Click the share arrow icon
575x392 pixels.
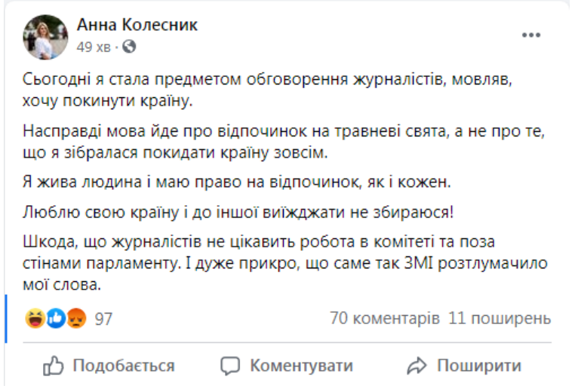click(417, 366)
